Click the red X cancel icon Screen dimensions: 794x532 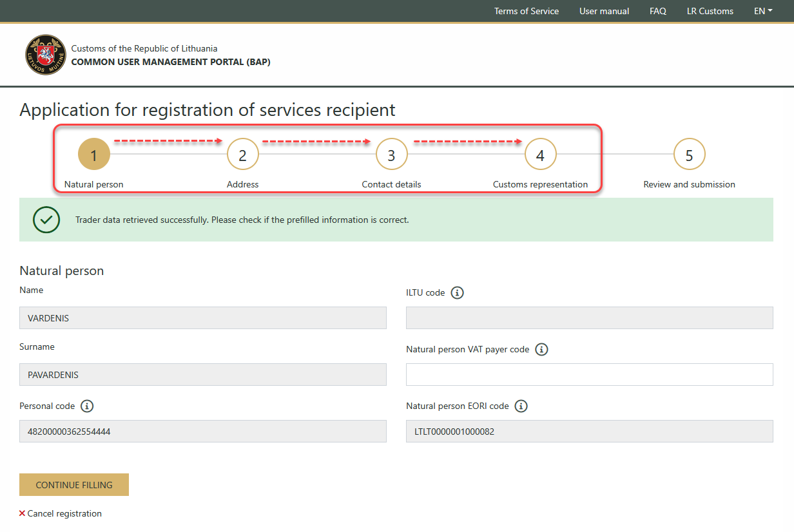23,513
